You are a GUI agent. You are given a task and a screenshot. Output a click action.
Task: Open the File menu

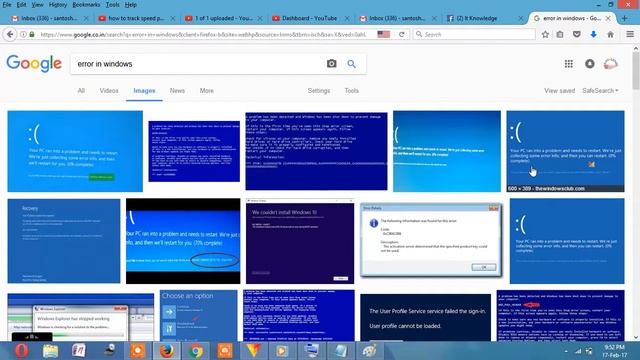point(7,5)
